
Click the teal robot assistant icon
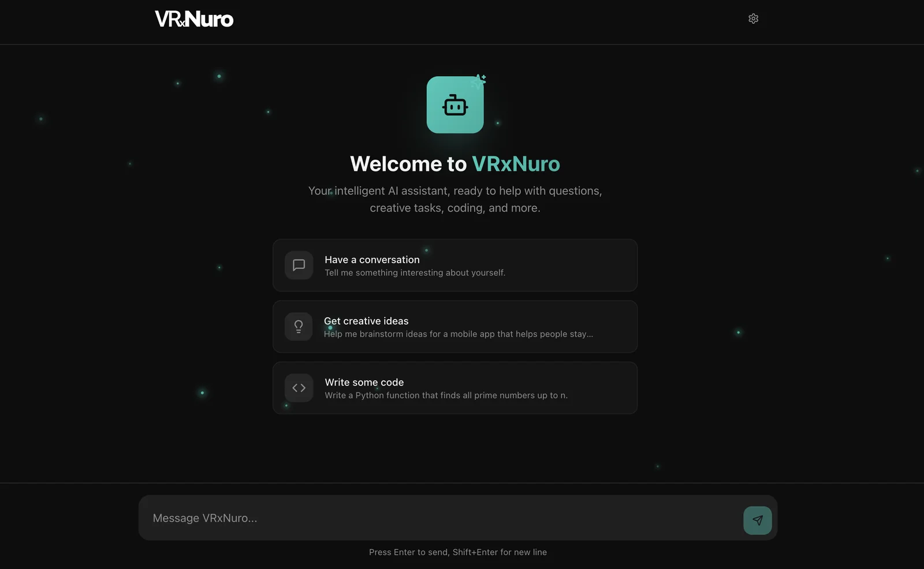[455, 105]
